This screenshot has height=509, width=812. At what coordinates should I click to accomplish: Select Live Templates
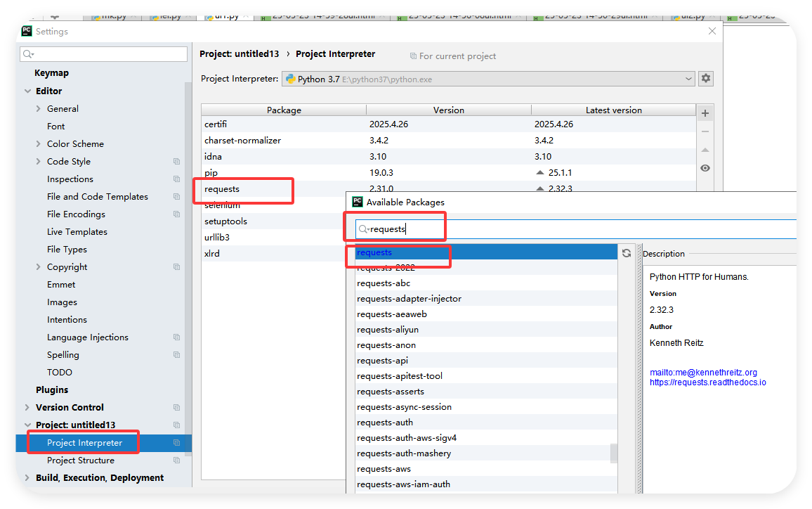pyautogui.click(x=77, y=232)
